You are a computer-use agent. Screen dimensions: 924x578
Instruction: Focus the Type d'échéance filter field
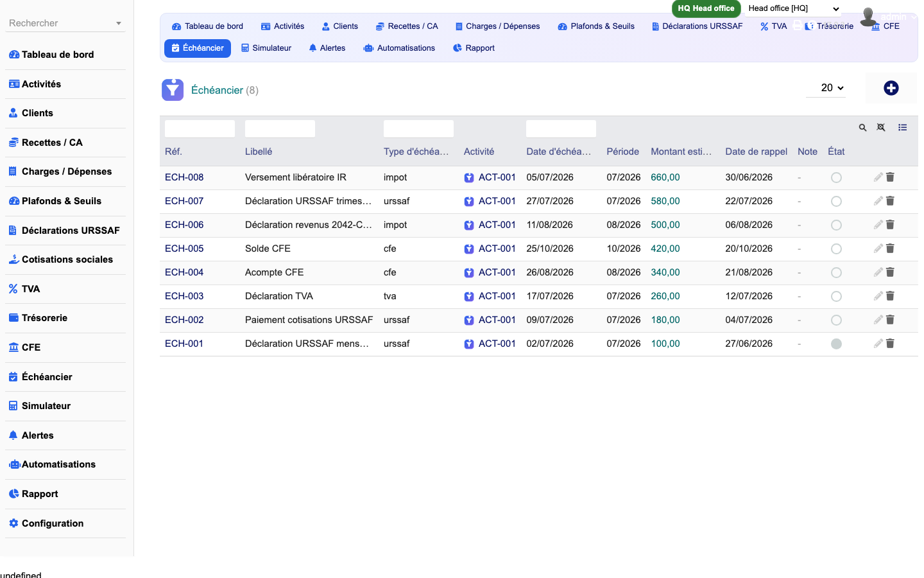pos(418,128)
